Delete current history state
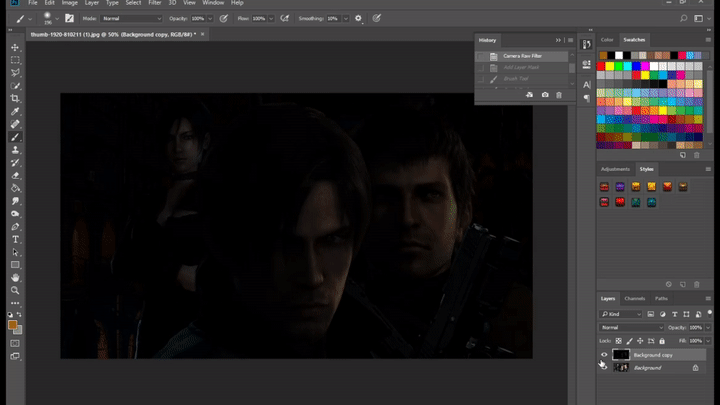Image resolution: width=720 pixels, height=405 pixels. [x=559, y=95]
